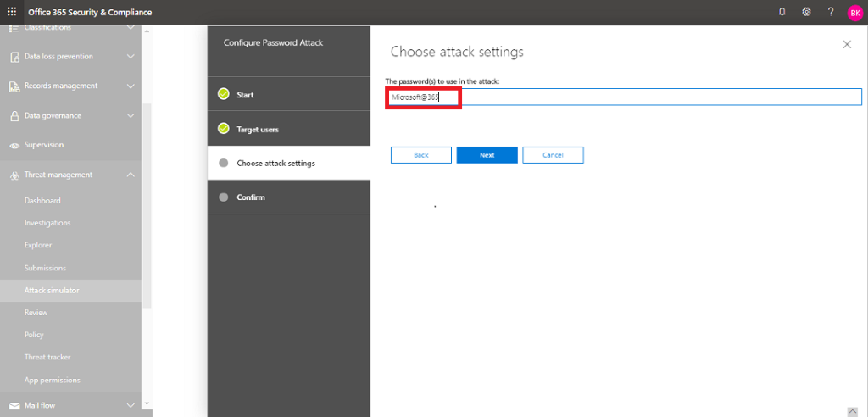Expand the Data loss prevention chevron
The height and width of the screenshot is (417, 868).
click(131, 57)
